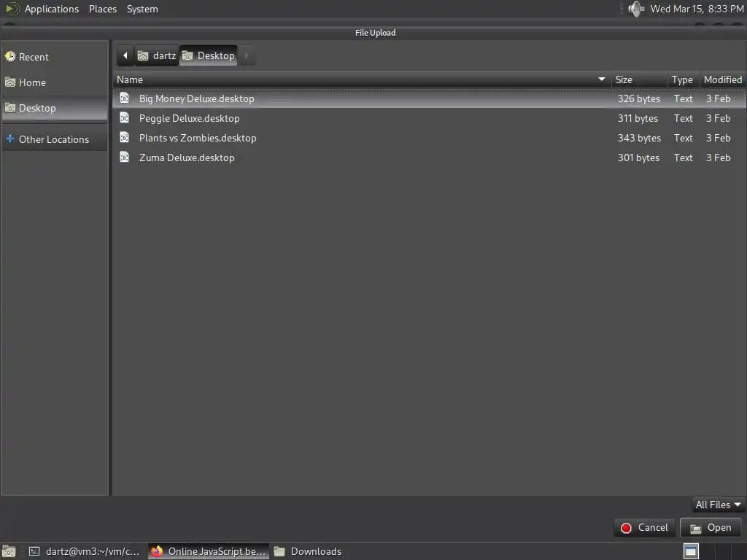Screen dimensions: 747x560
Task: Open the System menu
Action: tap(142, 9)
